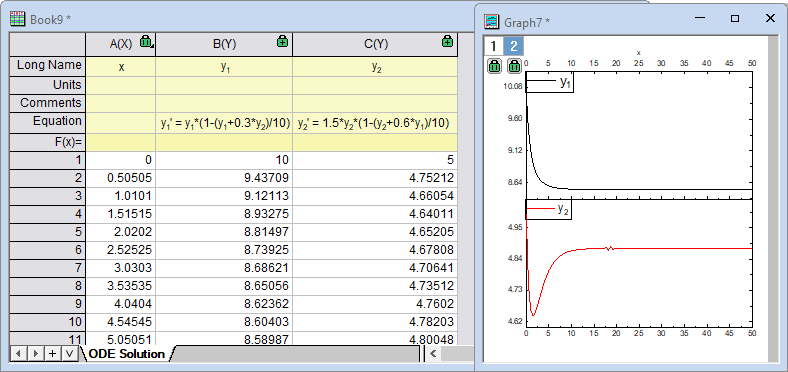Screen dimensions: 788x372
Task: Open sheet list with the V button
Action: [x=69, y=354]
